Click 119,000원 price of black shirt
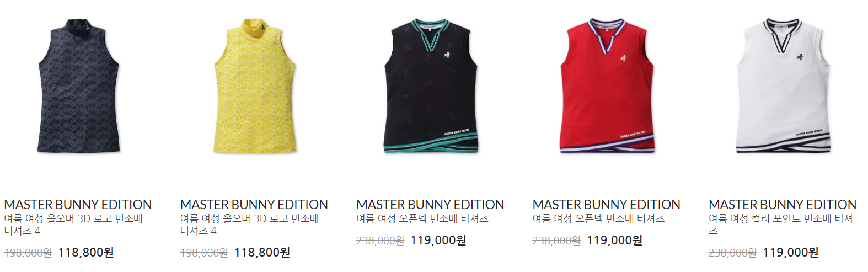Image resolution: width=868 pixels, height=272 pixels. (x=438, y=241)
